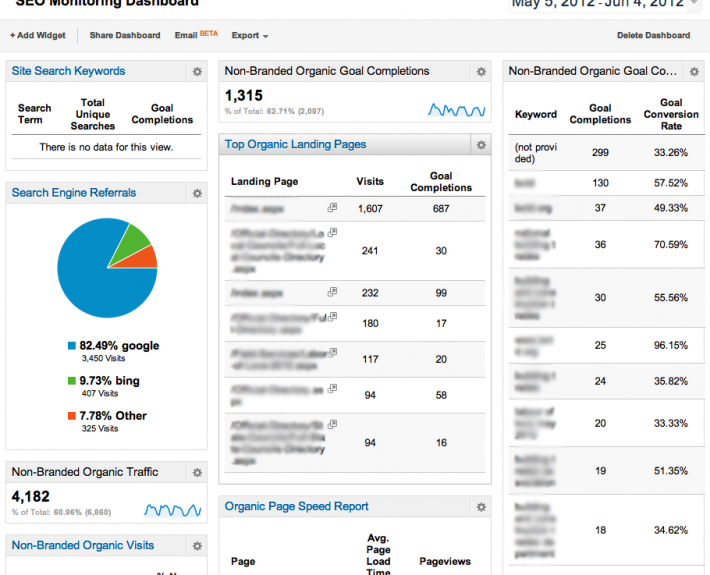
Task: Click external link icon beside 232 visits row
Action: 332,292
